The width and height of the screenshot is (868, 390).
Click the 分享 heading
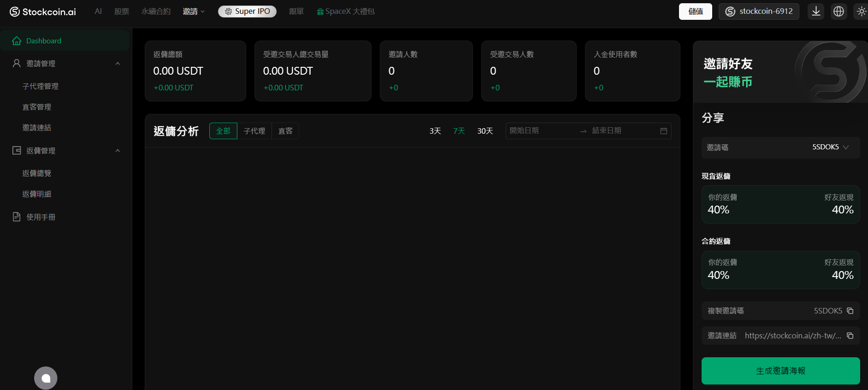713,118
